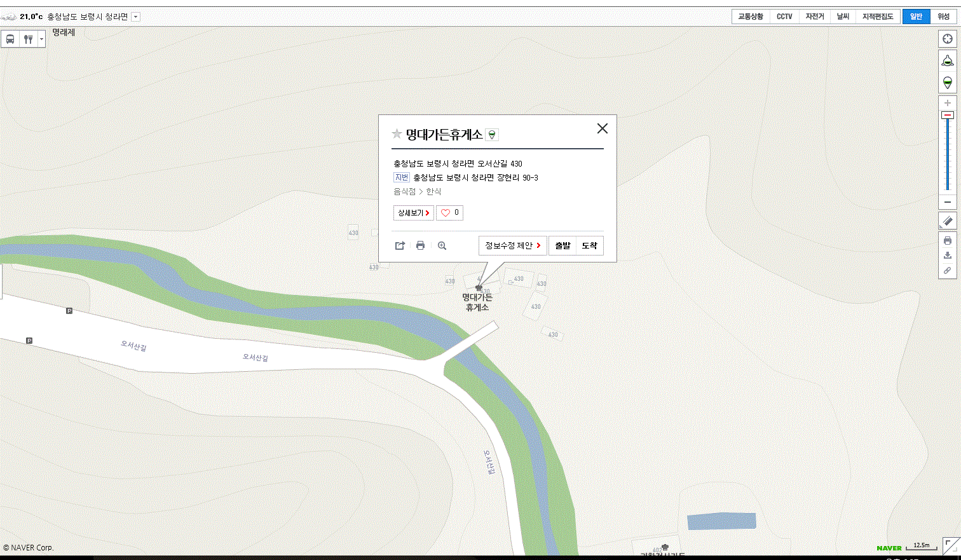This screenshot has width=961, height=560.
Task: Enable street view with the green pin icon
Action: pyautogui.click(x=948, y=83)
